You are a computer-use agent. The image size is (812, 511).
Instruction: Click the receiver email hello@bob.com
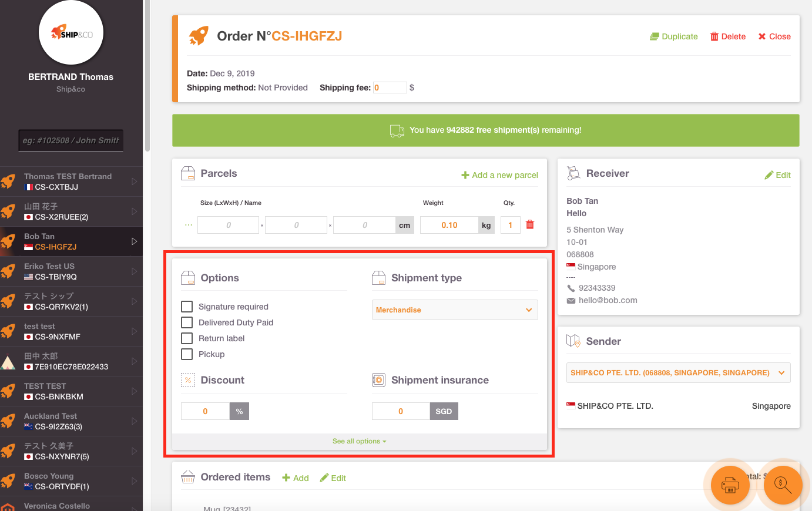pos(608,300)
